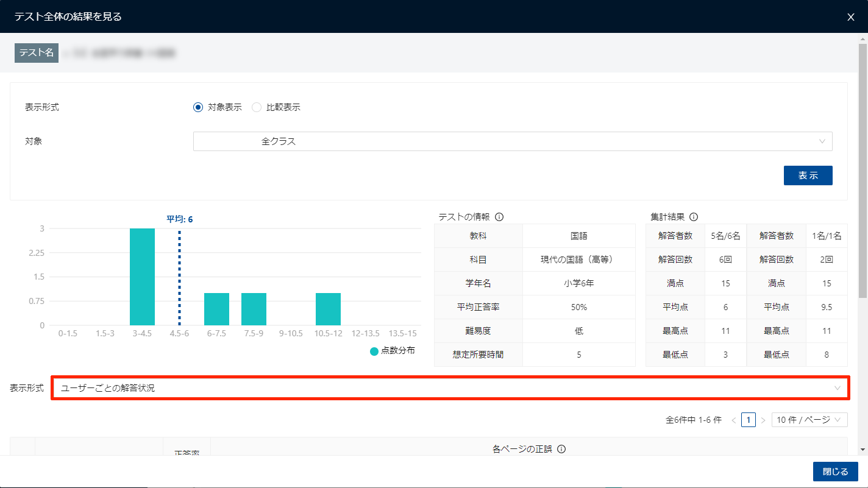
Task: Click info icon beside 集計結果
Action: 694,217
